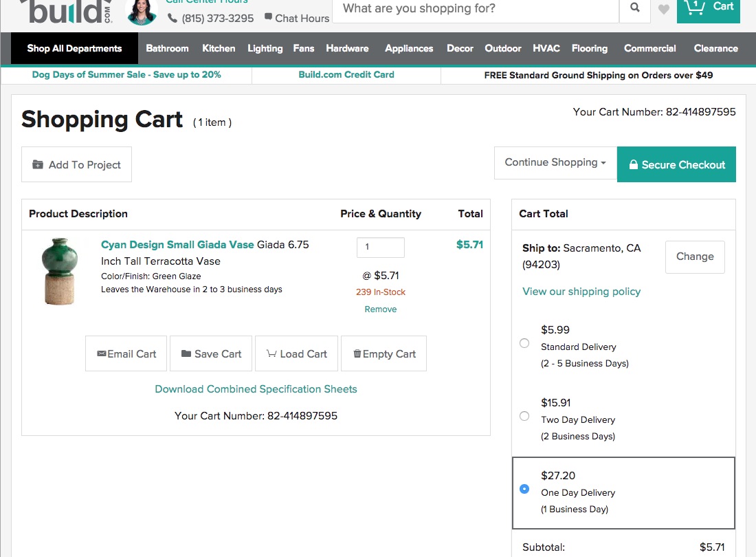The width and height of the screenshot is (756, 557).
Task: Open the Build.com Credit Card link
Action: click(x=346, y=75)
